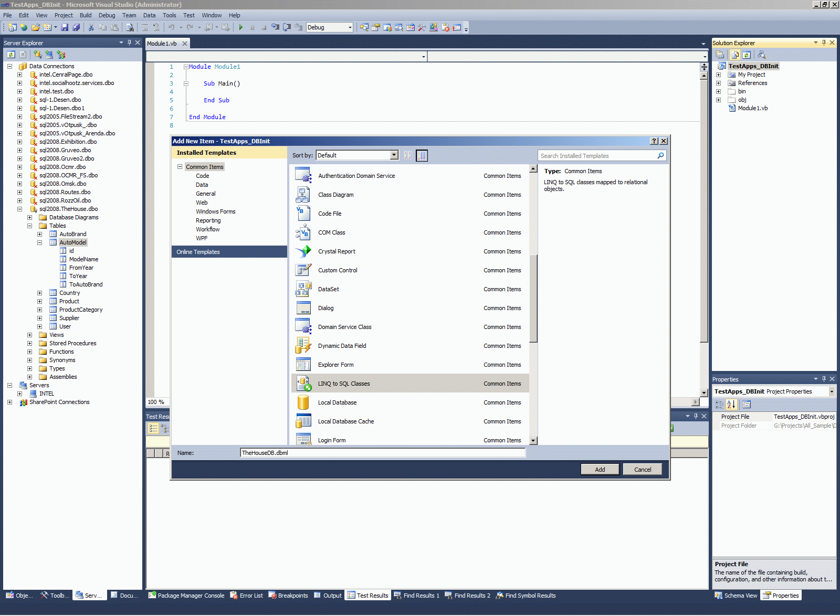Viewport: 840px width, 616px height.
Task: Click the template list vertical scrollbar thumb
Action: pyautogui.click(x=533, y=298)
